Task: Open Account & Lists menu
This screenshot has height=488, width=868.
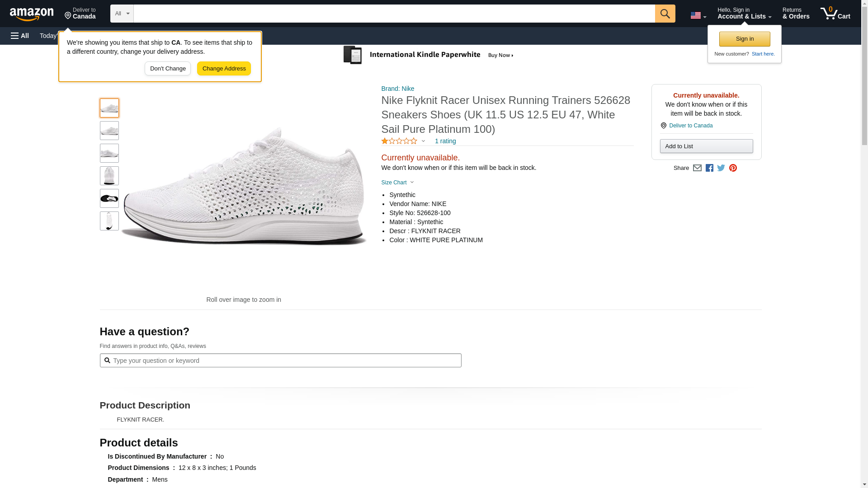Action: [x=744, y=14]
